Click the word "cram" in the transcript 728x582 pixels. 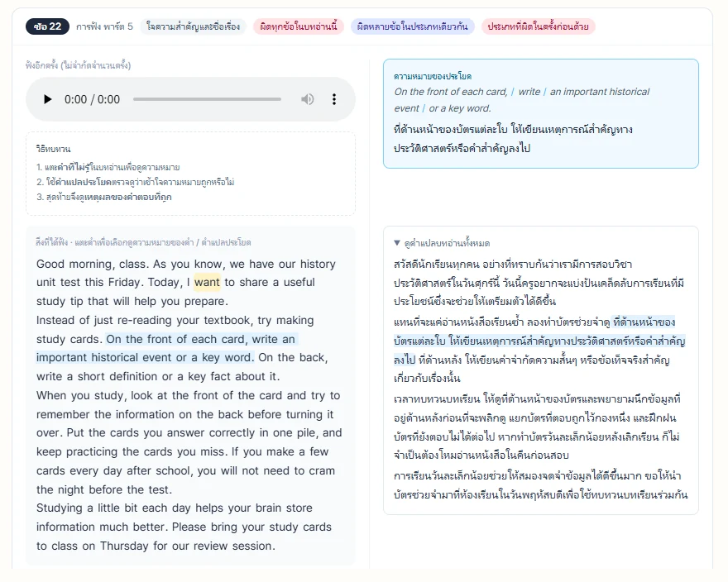322,470
